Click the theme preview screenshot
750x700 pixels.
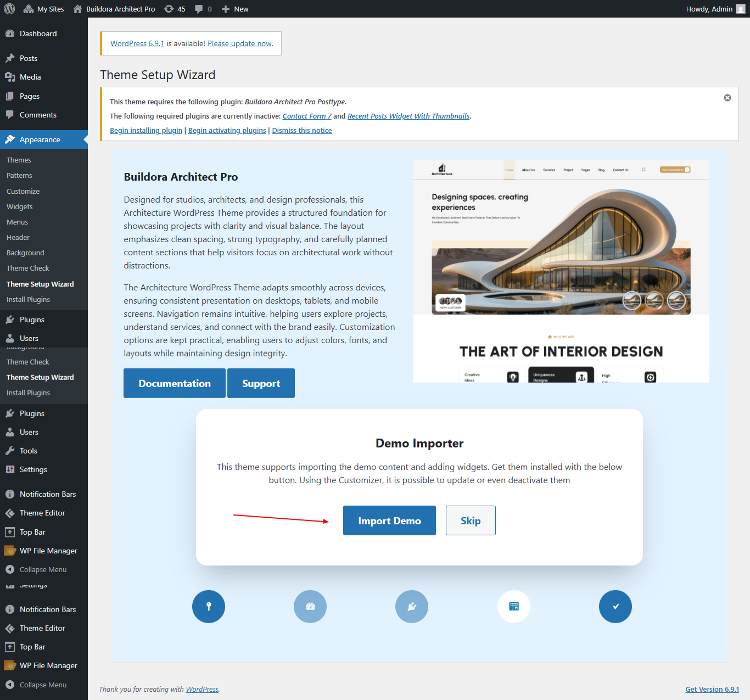point(561,271)
